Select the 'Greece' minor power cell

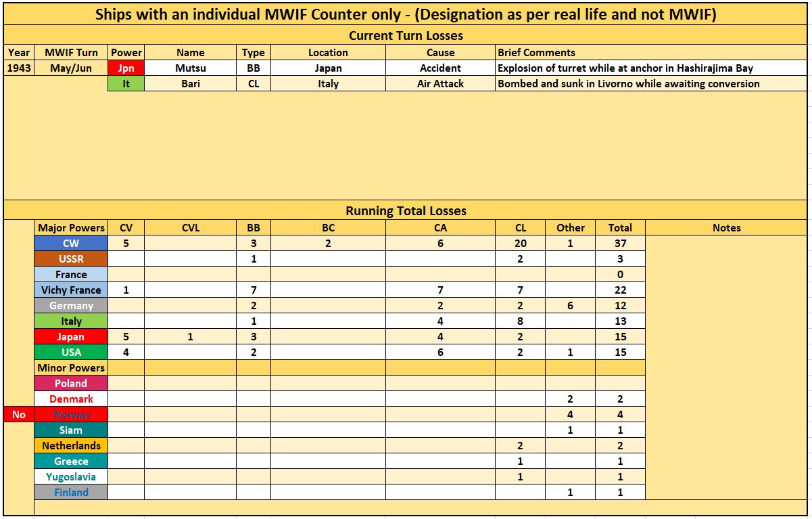[71, 461]
